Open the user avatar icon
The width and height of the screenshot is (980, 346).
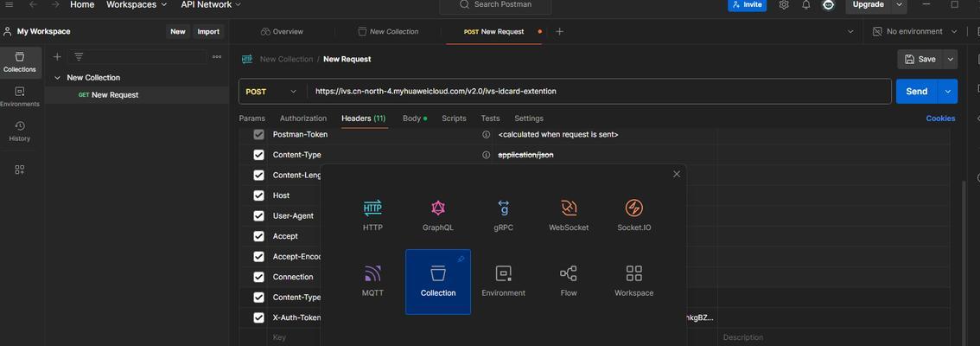pos(829,4)
